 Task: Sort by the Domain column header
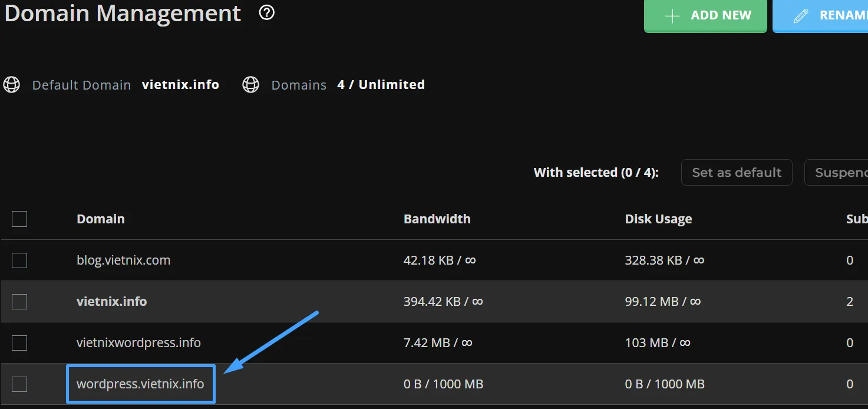(100, 219)
